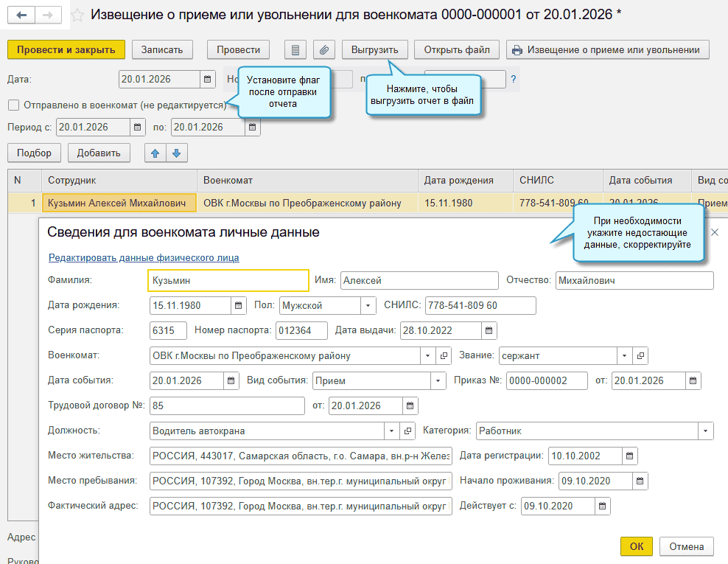This screenshot has width=728, height=564.
Task: Open Военкомат record with the open icon
Action: pyautogui.click(x=444, y=355)
